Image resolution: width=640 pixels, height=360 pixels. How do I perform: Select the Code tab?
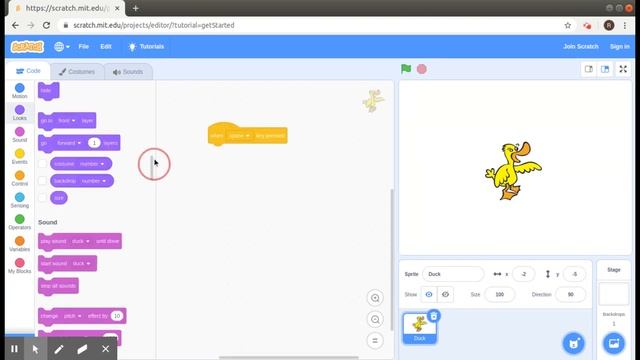28,71
